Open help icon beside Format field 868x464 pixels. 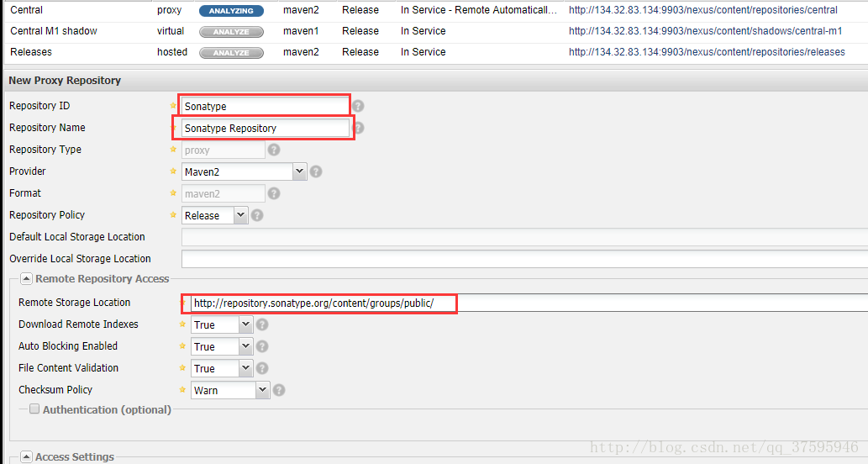click(x=274, y=193)
